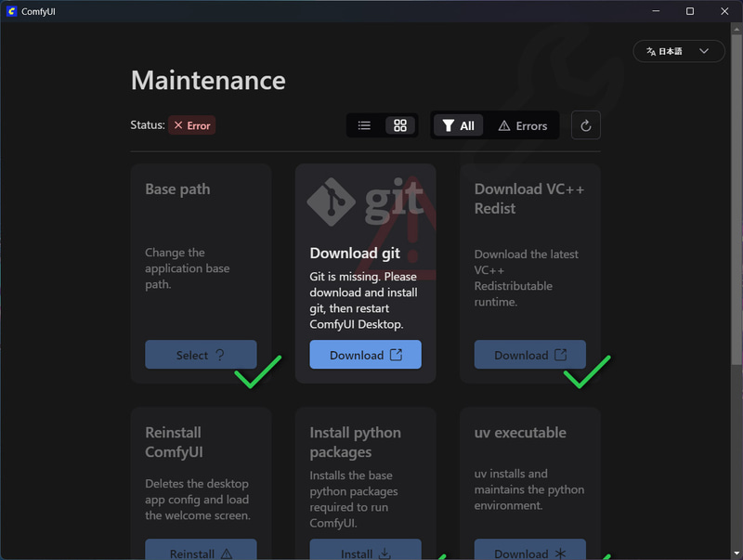The height and width of the screenshot is (560, 743).
Task: Click the scrollbar down arrow
Action: point(736,553)
